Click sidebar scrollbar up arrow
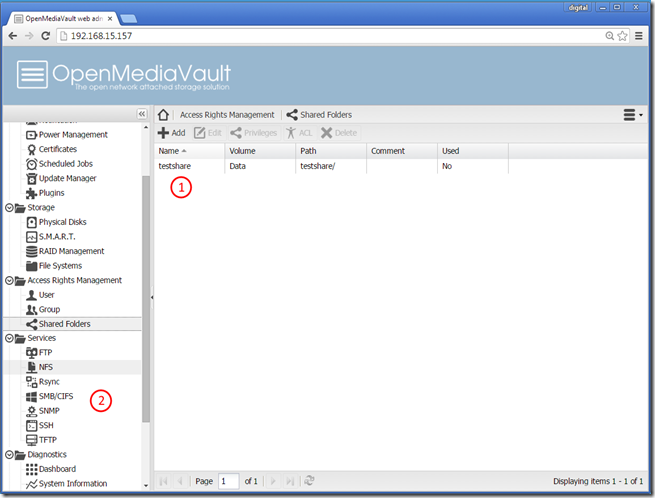Viewport: 655px width, 498px height. 146,127
